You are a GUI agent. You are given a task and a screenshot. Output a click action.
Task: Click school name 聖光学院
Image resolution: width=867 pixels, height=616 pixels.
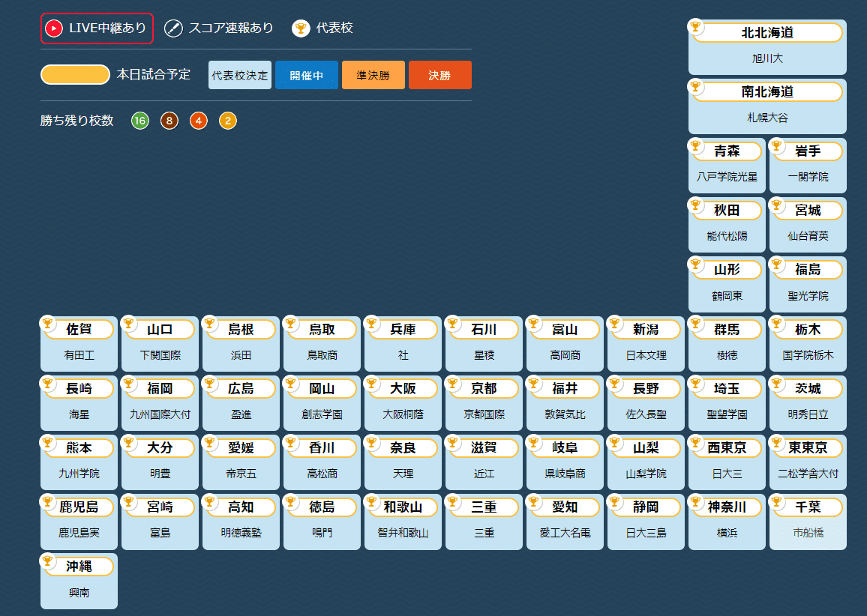pyautogui.click(x=808, y=296)
